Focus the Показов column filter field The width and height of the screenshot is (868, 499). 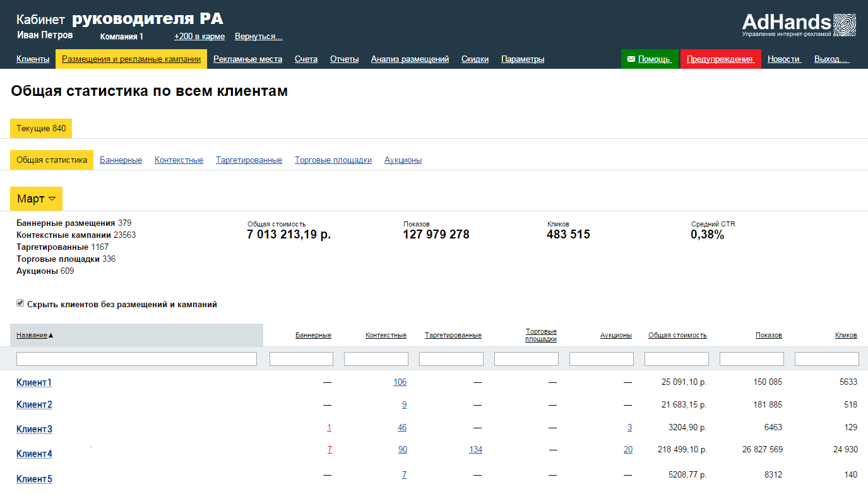(x=751, y=359)
